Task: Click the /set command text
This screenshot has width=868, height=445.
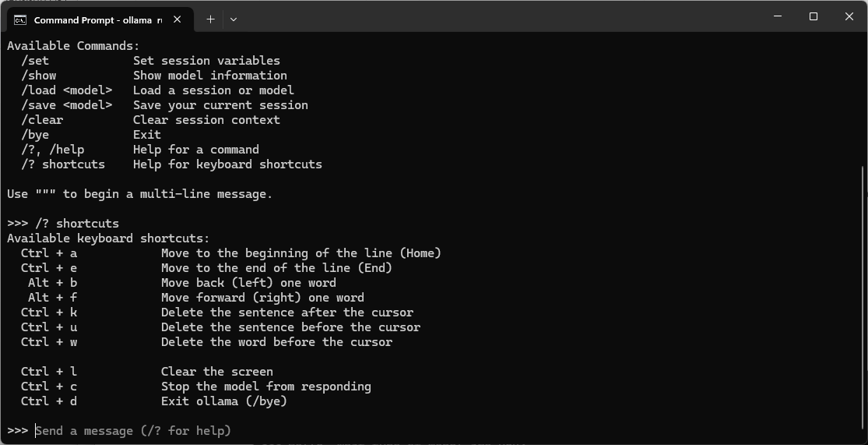Action: pos(35,61)
